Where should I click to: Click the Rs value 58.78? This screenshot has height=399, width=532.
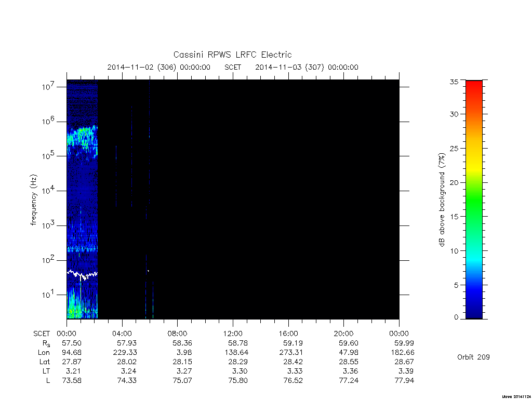238,343
